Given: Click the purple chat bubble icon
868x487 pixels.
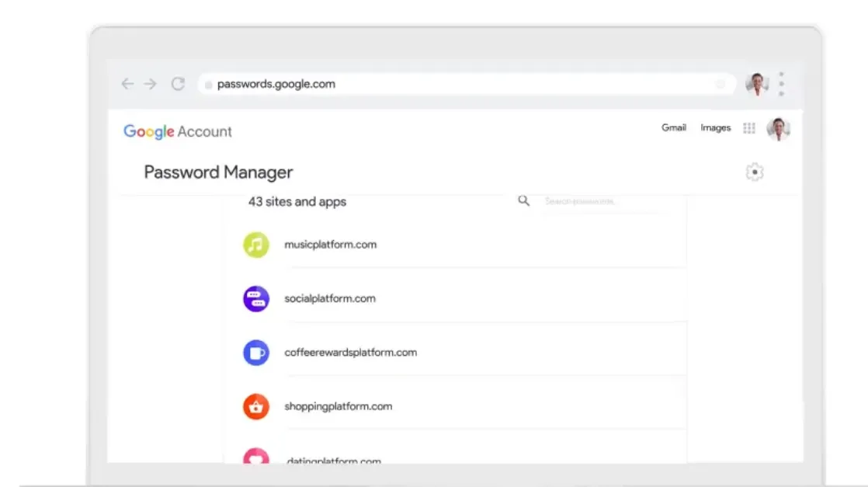Looking at the screenshot, I should point(255,299).
